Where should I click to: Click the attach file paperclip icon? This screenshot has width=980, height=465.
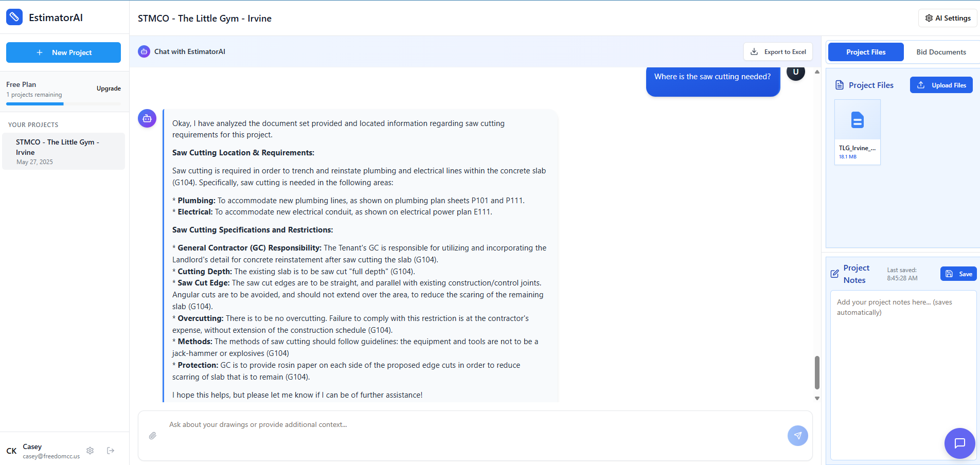153,436
